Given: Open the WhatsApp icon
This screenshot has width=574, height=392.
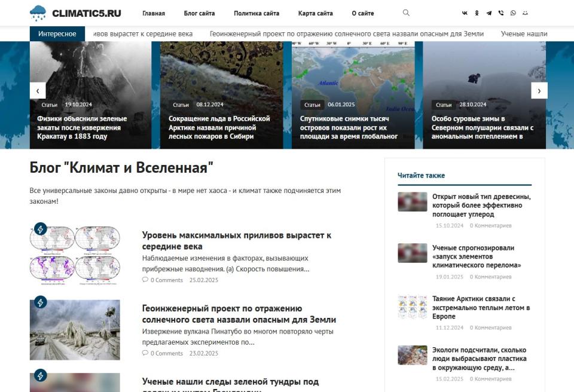Looking at the screenshot, I should tap(513, 13).
